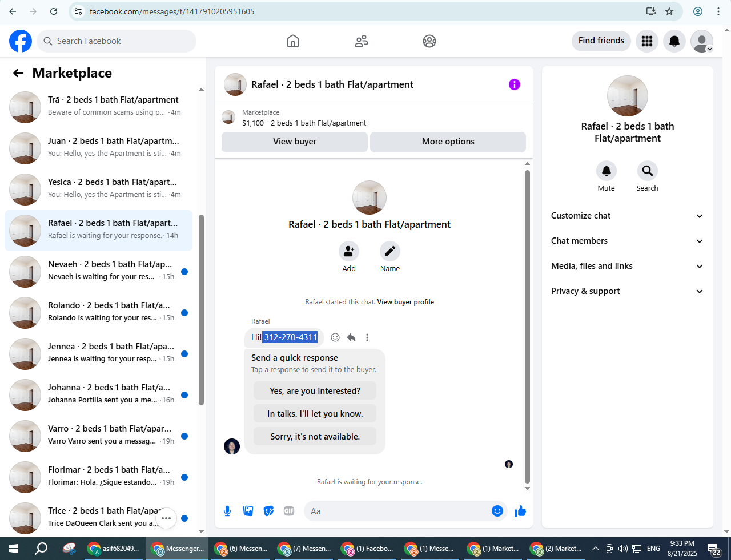Open Jennea conversation in list

98,353
